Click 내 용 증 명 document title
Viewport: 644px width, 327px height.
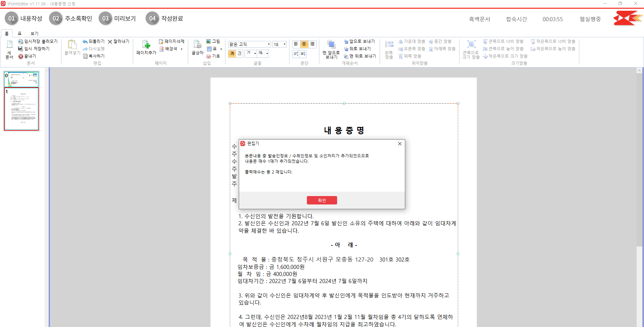tap(344, 130)
